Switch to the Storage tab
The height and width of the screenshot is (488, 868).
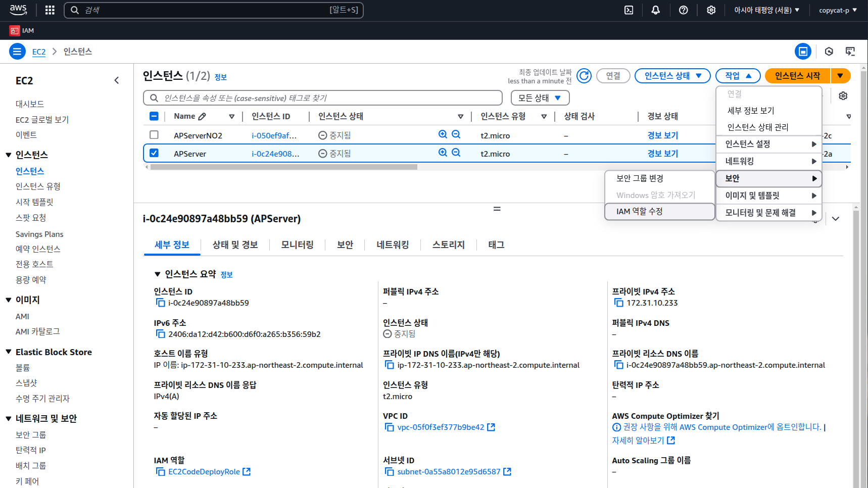[x=448, y=245]
